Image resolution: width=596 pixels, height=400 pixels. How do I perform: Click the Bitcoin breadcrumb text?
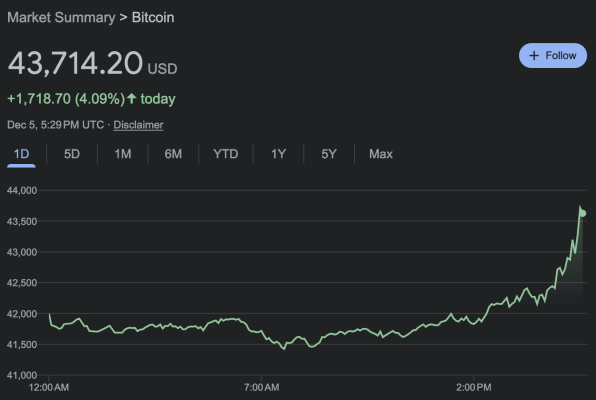(153, 17)
